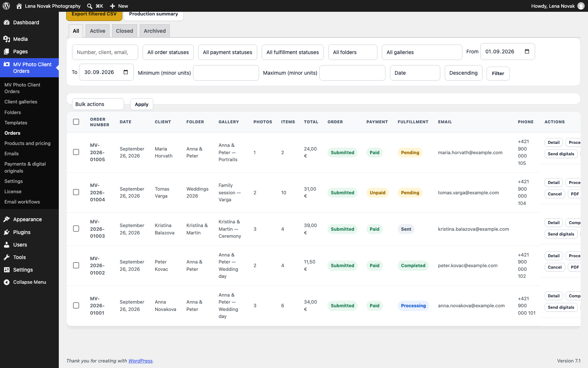
Task: Download PDF for Peter Kovac order
Action: point(575,267)
